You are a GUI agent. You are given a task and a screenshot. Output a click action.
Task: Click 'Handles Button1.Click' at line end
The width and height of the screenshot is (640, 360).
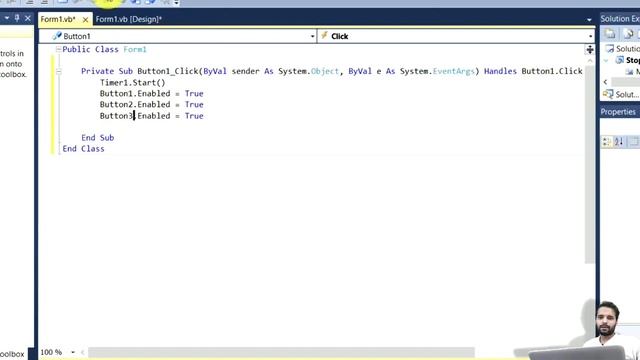(x=533, y=71)
